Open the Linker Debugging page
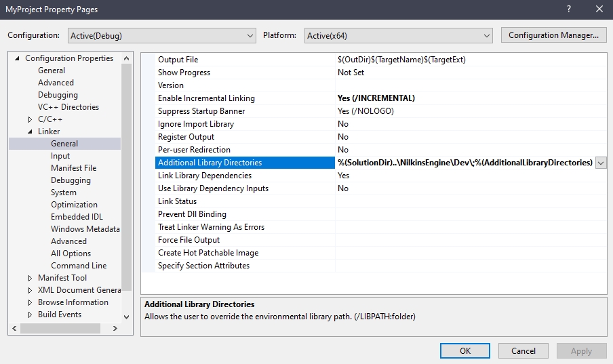 (71, 180)
